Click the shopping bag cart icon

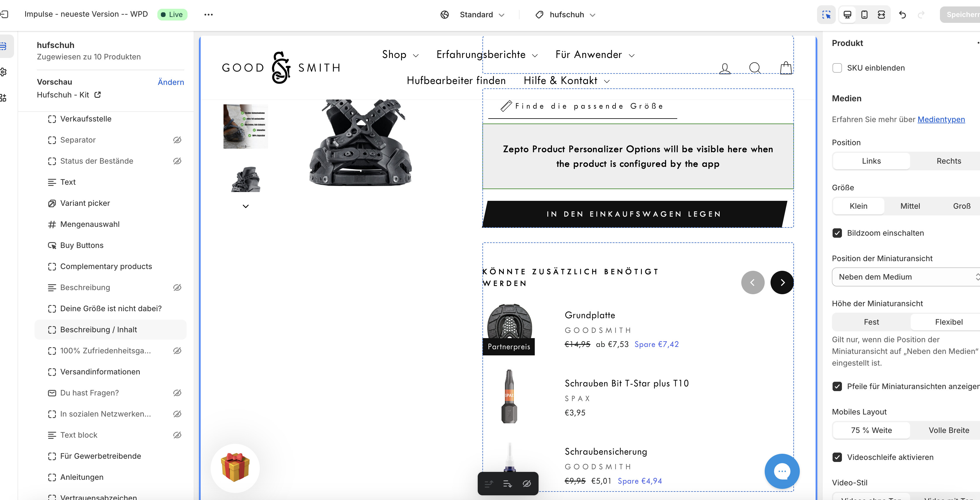pos(785,69)
